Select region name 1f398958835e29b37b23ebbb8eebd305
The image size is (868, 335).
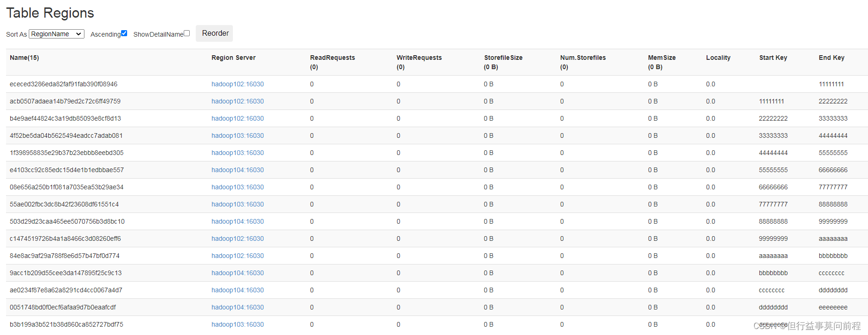click(x=67, y=153)
